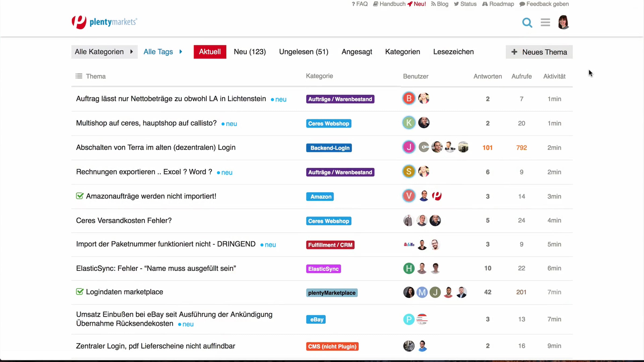Click the B avatar in Nettobeträge row
The image size is (644, 362).
coord(409,98)
